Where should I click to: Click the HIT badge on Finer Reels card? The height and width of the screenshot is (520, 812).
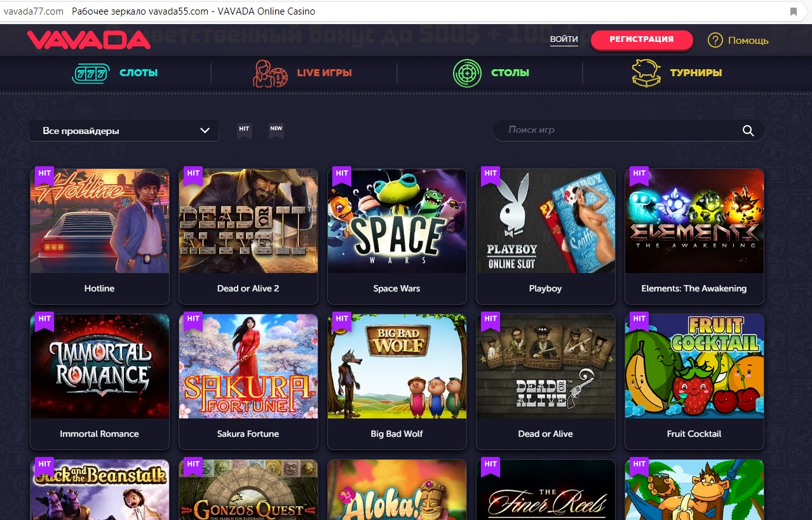pos(491,466)
